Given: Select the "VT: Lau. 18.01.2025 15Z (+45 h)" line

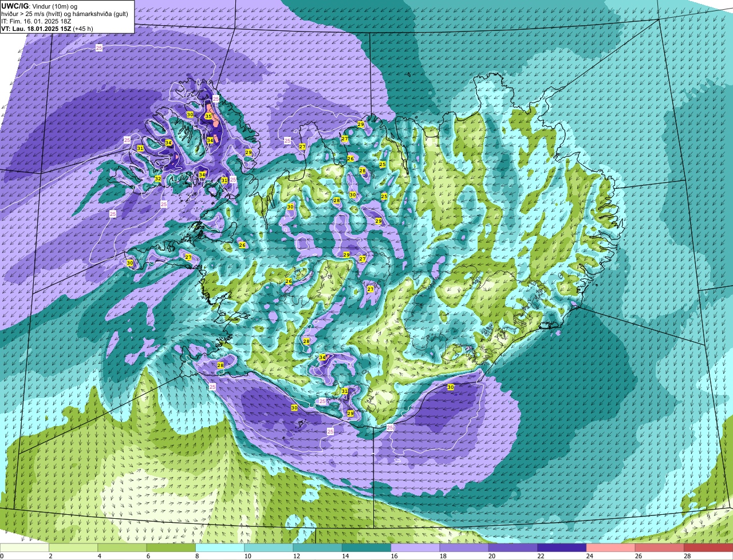Looking at the screenshot, I should pyautogui.click(x=47, y=28).
